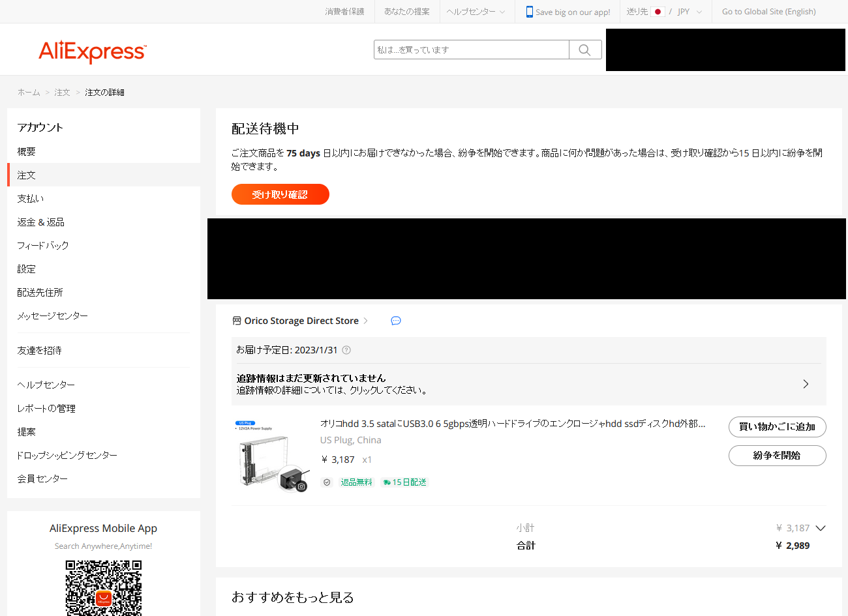Screen dimensions: 848x616
Task: Click the chevron next to Orico store name
Action: click(366, 321)
